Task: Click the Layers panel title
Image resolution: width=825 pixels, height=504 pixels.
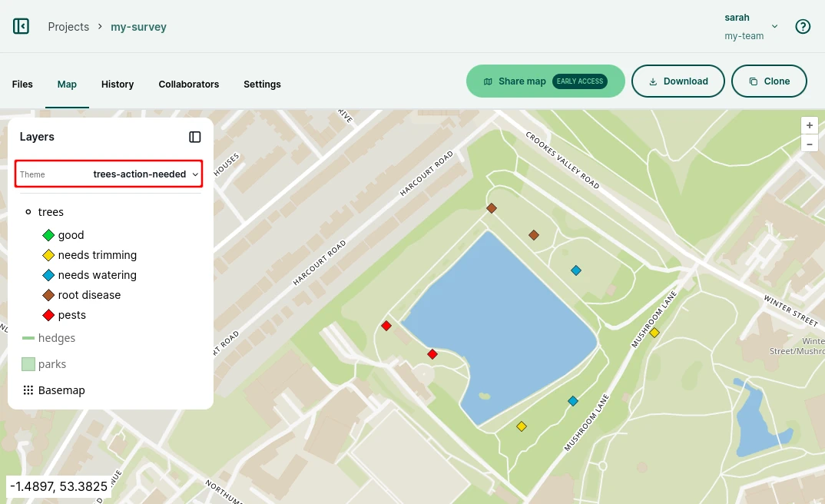Action: [37, 137]
